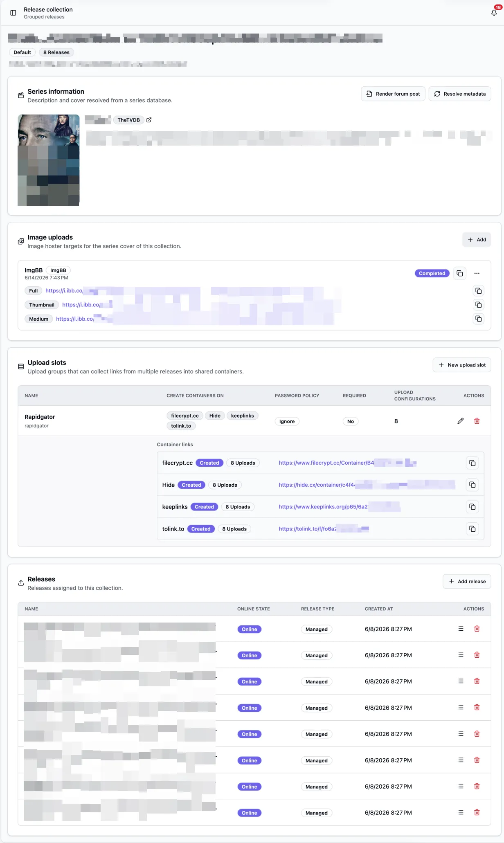Click the Rapidgator slot name
504x843 pixels.
coord(40,417)
